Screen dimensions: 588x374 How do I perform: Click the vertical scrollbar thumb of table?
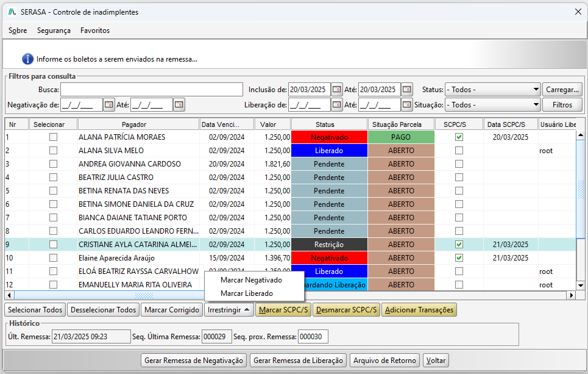581,189
